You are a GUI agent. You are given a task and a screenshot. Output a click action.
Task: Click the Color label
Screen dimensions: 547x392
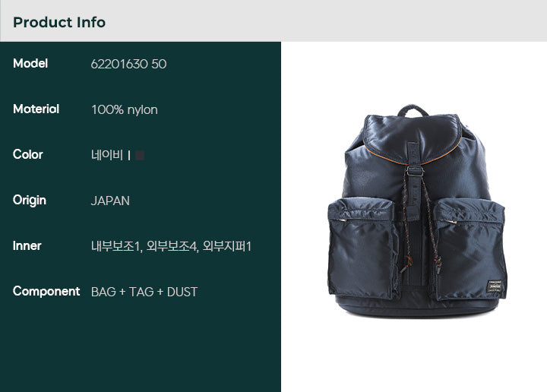pos(28,154)
